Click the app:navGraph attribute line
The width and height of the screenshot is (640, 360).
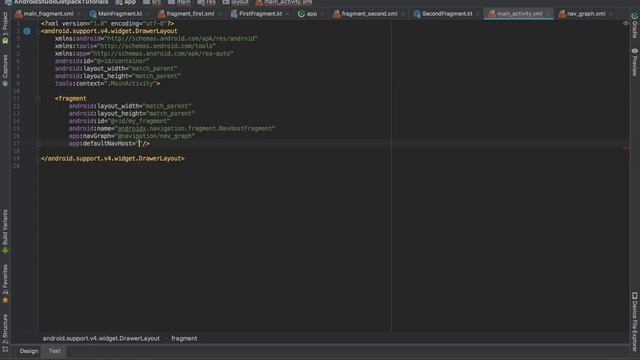[x=132, y=136]
